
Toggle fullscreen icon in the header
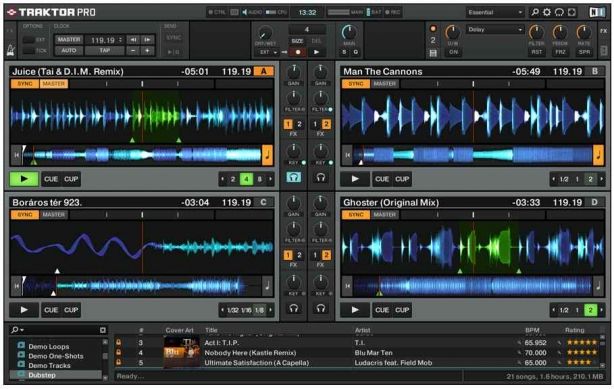[572, 12]
